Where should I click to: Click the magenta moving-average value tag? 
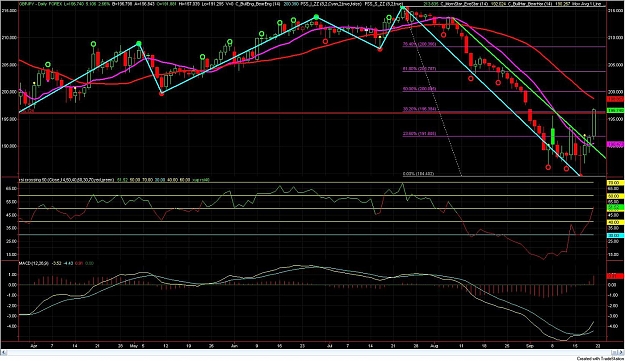pos(615,144)
